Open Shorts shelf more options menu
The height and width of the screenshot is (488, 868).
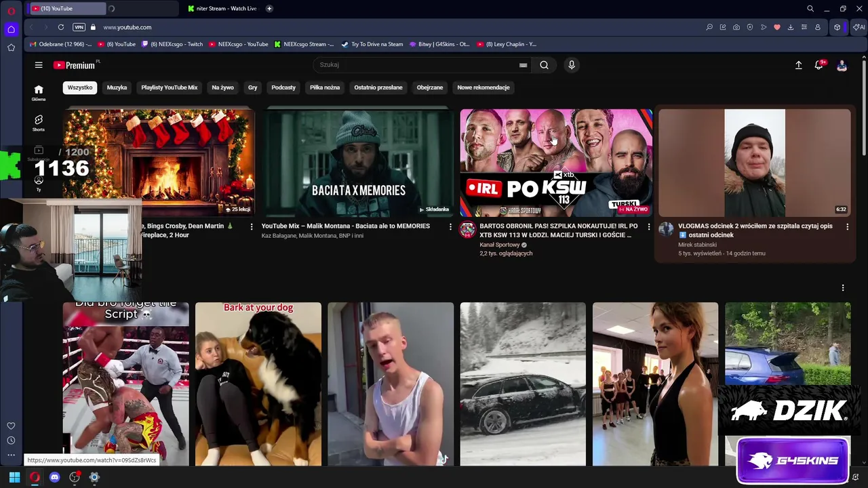[x=843, y=288]
